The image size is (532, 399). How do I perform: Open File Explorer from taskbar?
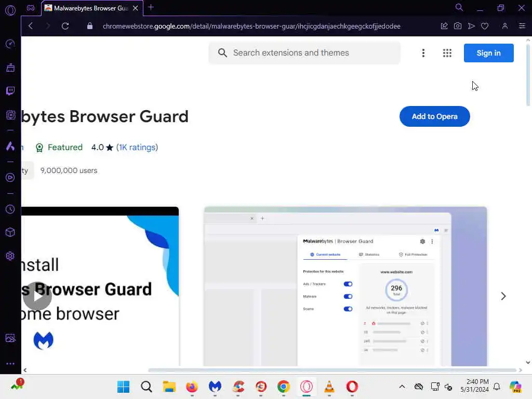point(169,387)
